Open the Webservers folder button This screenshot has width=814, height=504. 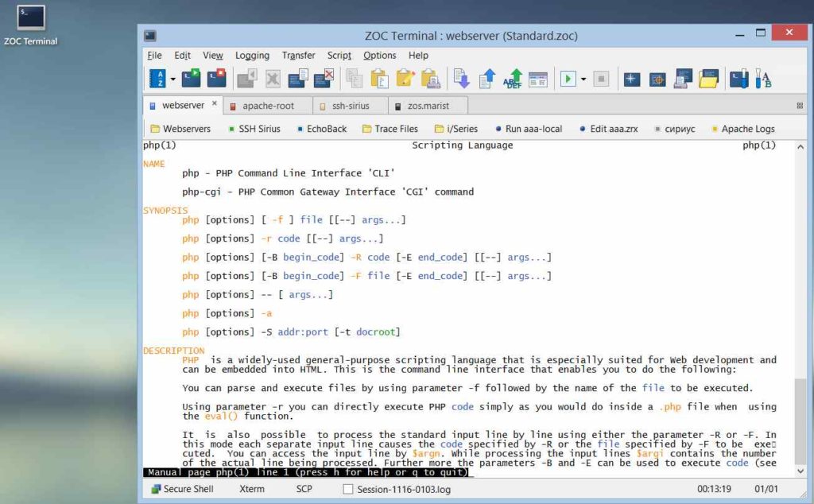click(x=180, y=129)
